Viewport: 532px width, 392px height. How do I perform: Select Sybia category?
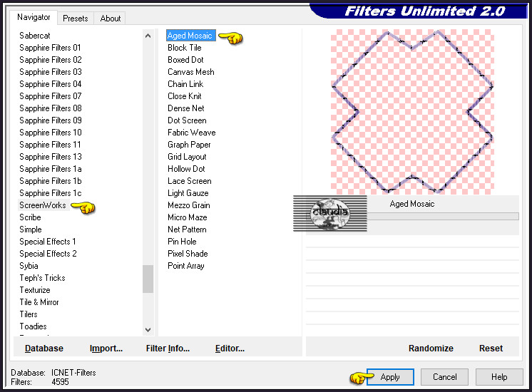click(x=29, y=266)
